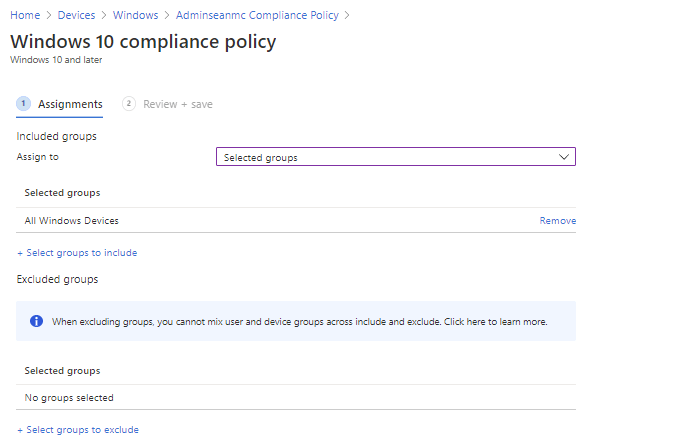This screenshot has width=700, height=435.
Task: Remove the All Windows Devices group
Action: [x=557, y=220]
